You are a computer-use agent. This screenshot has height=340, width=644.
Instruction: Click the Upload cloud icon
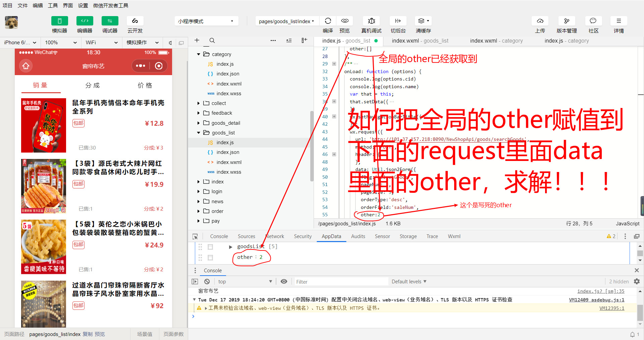pos(540,21)
